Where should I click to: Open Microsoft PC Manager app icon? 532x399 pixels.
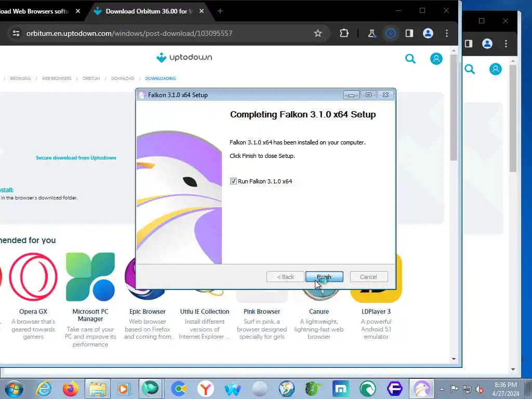click(x=90, y=277)
